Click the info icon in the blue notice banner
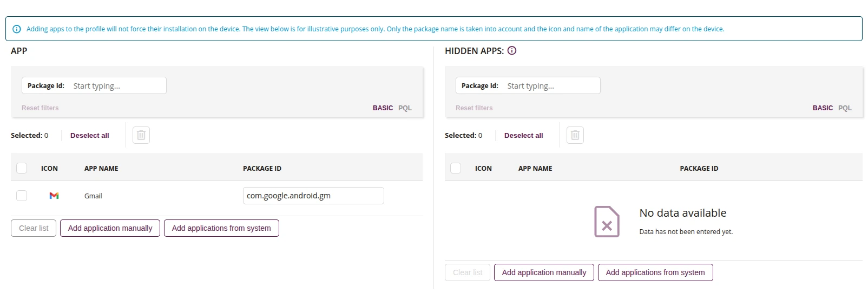The height and width of the screenshot is (300, 868). pyautogui.click(x=17, y=29)
